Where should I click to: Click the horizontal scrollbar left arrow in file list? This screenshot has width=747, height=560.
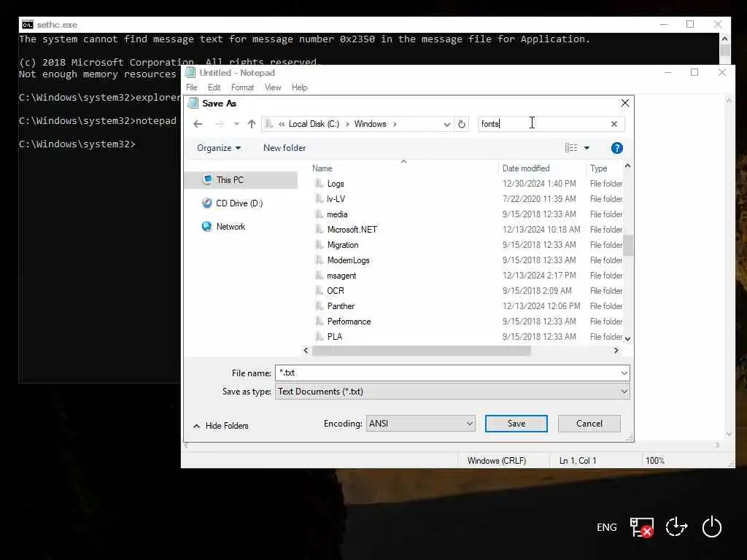[306, 351]
